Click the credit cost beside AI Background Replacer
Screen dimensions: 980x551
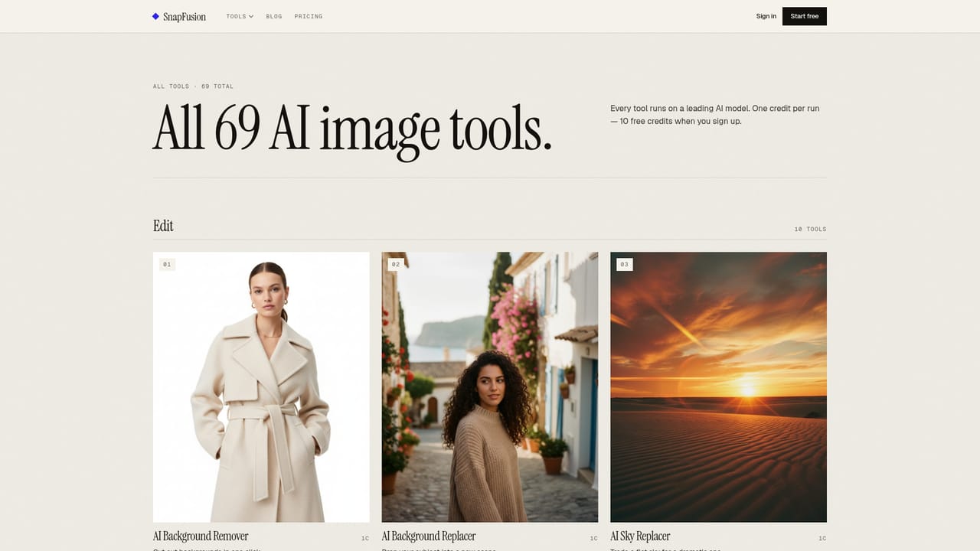594,538
